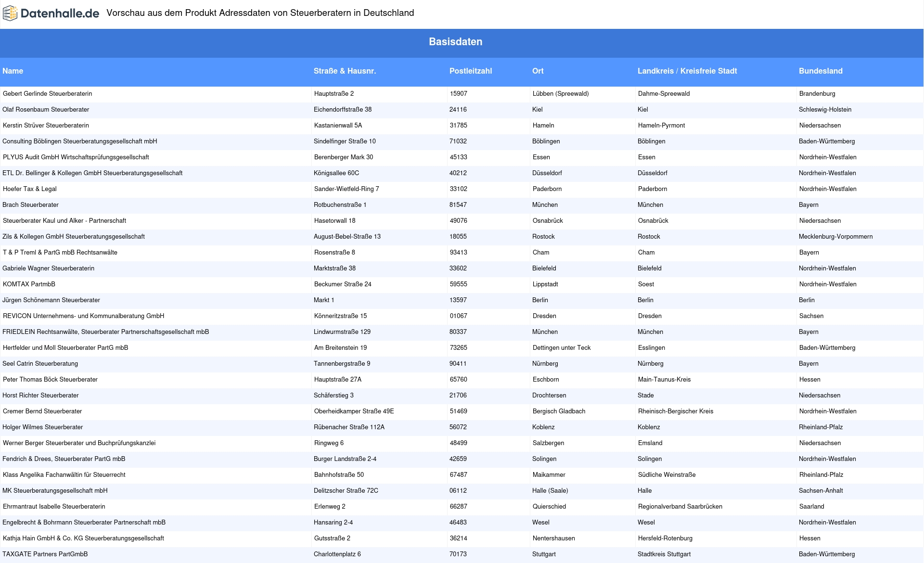Select district Dahme-Spreewald
The image size is (924, 563).
point(664,94)
